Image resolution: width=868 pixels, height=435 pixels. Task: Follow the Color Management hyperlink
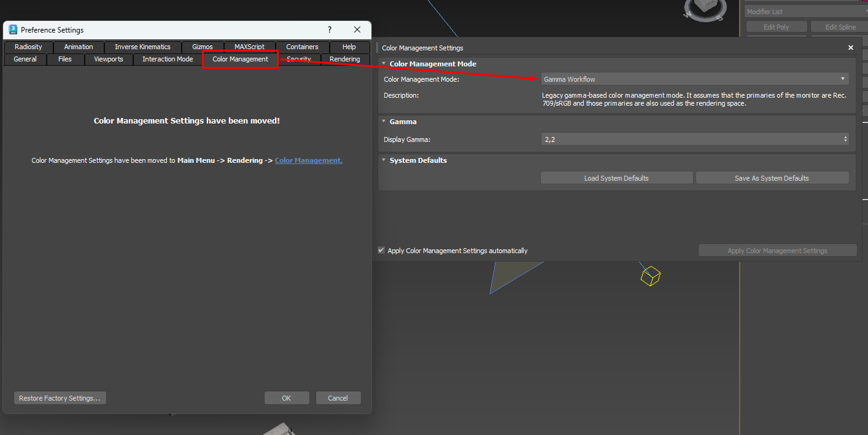(x=308, y=160)
